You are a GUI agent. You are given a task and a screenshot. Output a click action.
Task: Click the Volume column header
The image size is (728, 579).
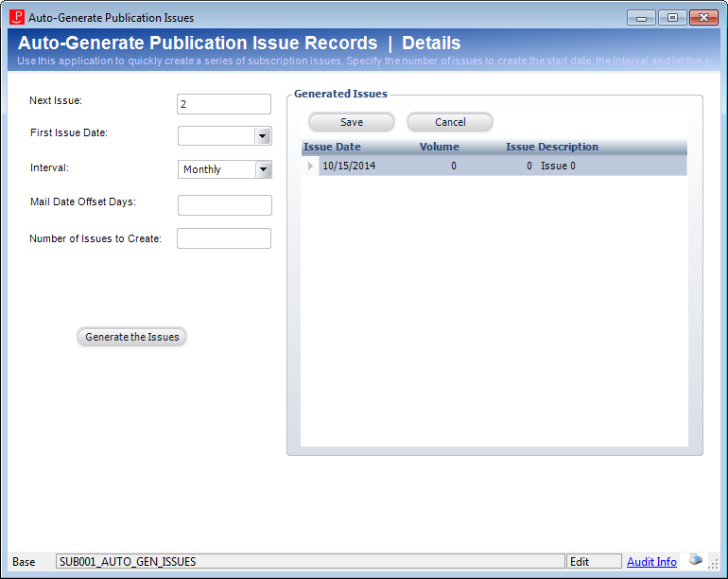tap(440, 147)
